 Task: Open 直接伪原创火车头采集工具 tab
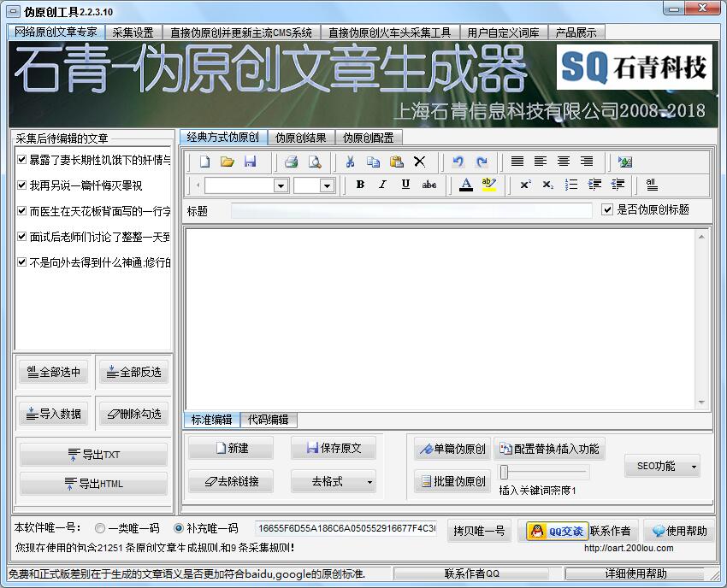point(389,32)
